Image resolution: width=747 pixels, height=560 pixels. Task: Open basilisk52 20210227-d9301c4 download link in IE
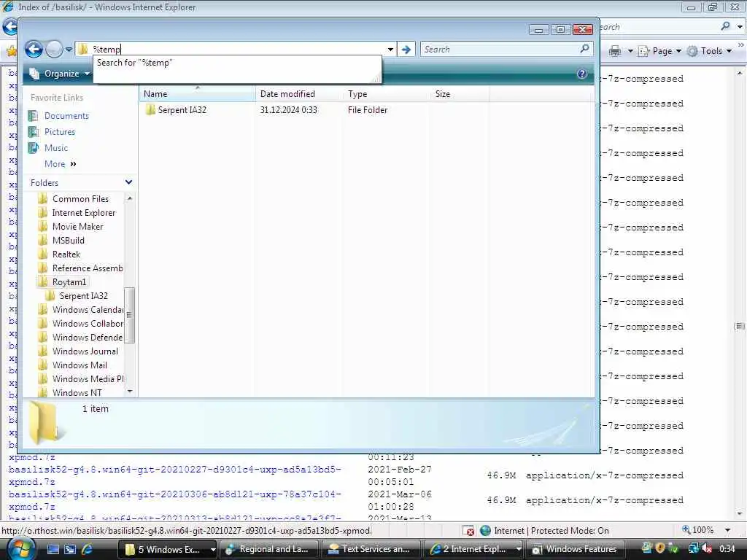(x=175, y=475)
